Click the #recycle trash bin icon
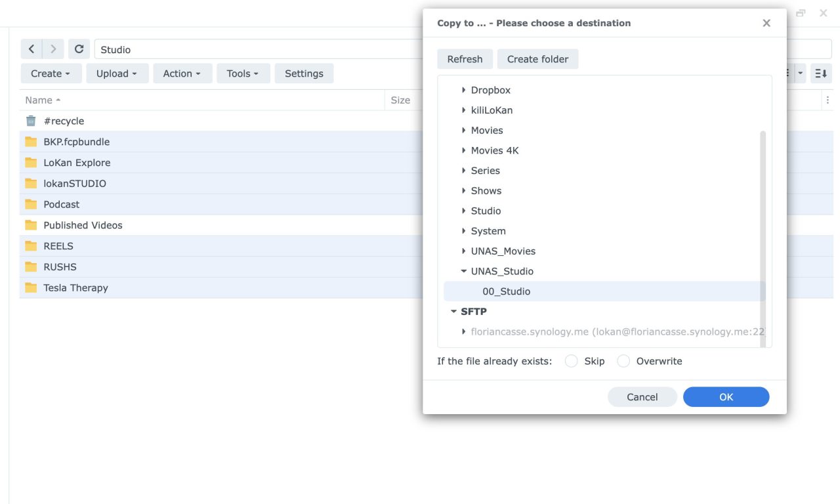 tap(31, 121)
